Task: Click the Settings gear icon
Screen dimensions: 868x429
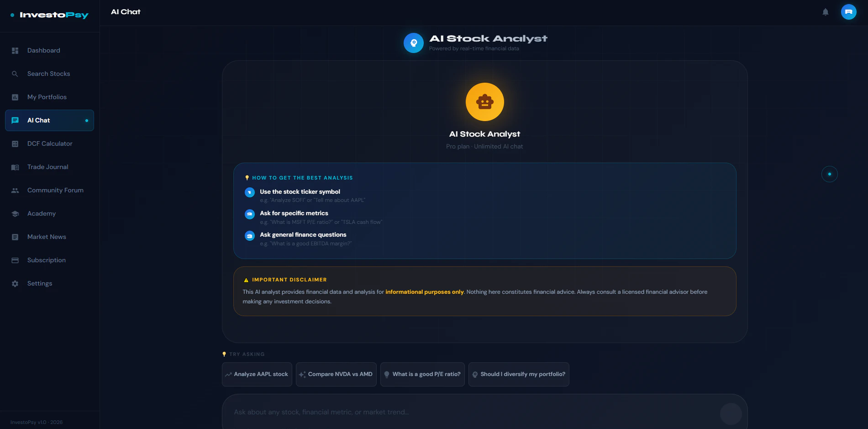Action: pos(15,284)
